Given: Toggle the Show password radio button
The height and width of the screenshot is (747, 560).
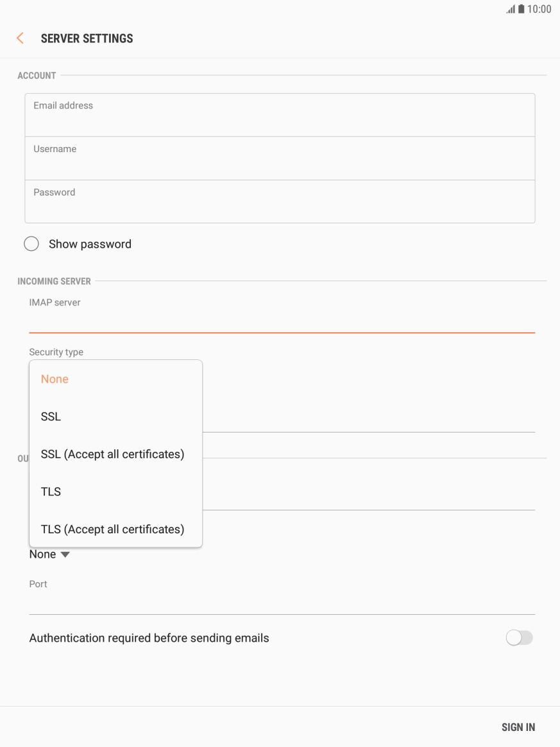Looking at the screenshot, I should pos(31,245).
